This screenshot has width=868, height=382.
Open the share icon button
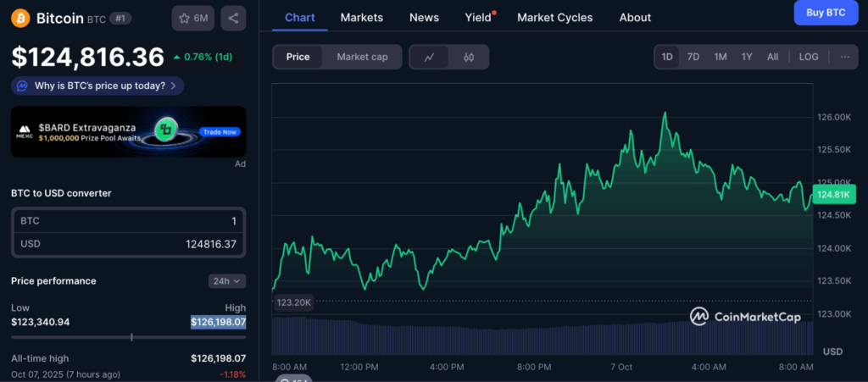point(233,18)
